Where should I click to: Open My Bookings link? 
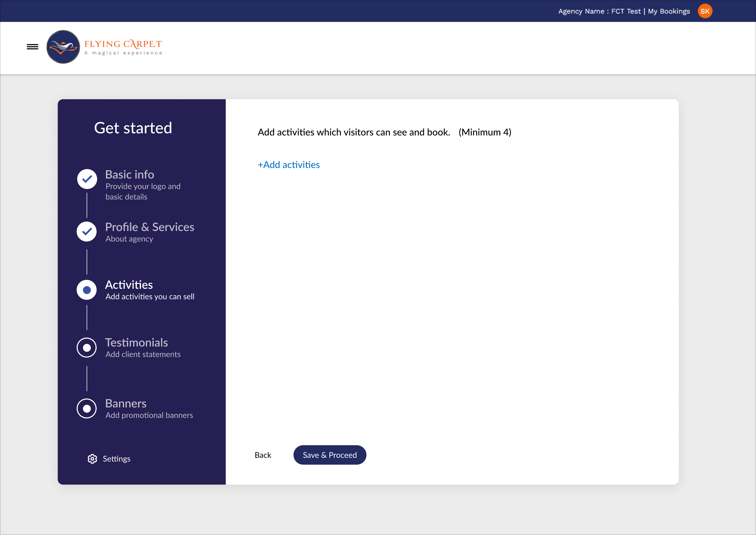(669, 11)
